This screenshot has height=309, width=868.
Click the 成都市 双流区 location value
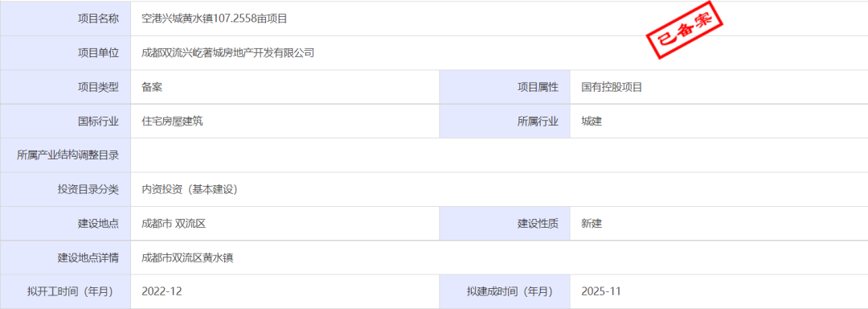click(174, 224)
